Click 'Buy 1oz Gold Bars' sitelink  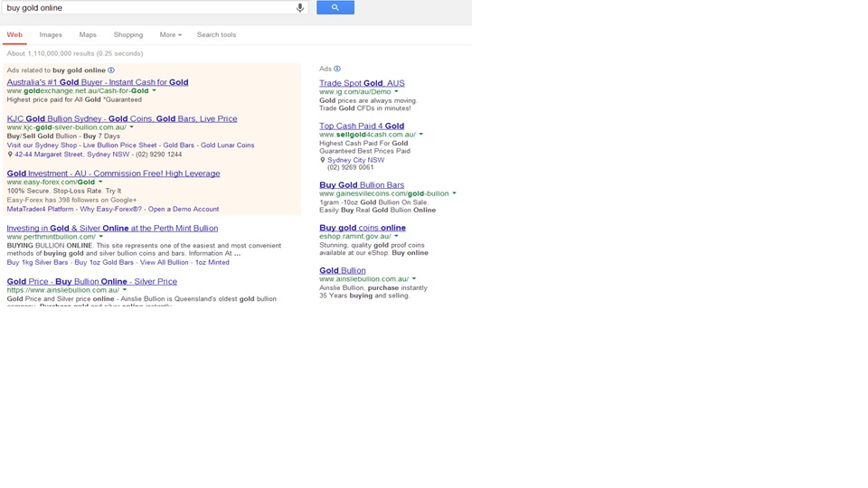pyautogui.click(x=104, y=262)
